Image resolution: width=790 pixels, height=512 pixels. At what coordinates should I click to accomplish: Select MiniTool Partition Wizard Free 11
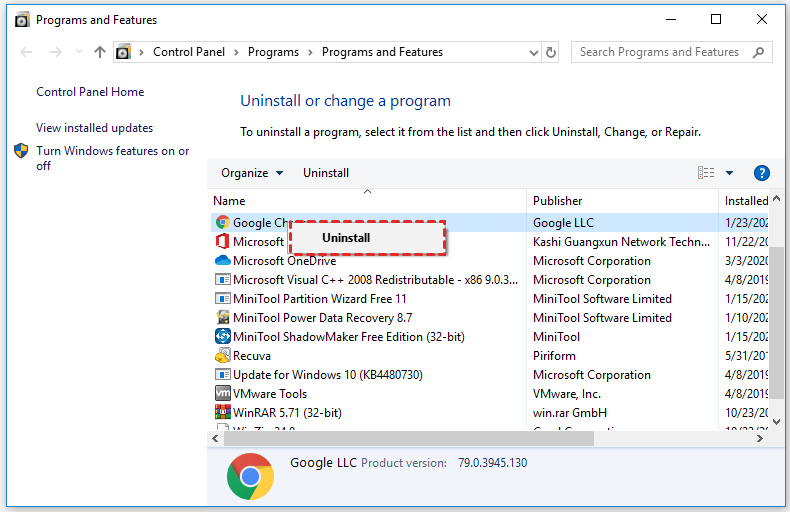click(319, 299)
